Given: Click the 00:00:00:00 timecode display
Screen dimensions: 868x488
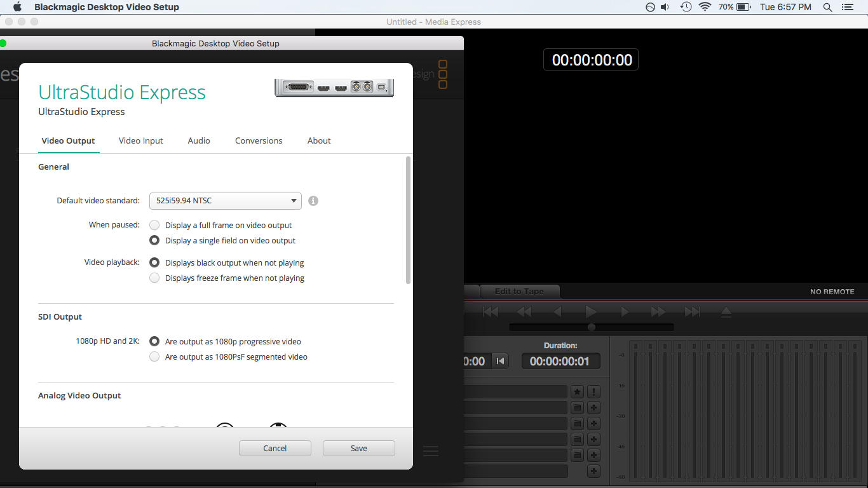Looking at the screenshot, I should tap(592, 60).
